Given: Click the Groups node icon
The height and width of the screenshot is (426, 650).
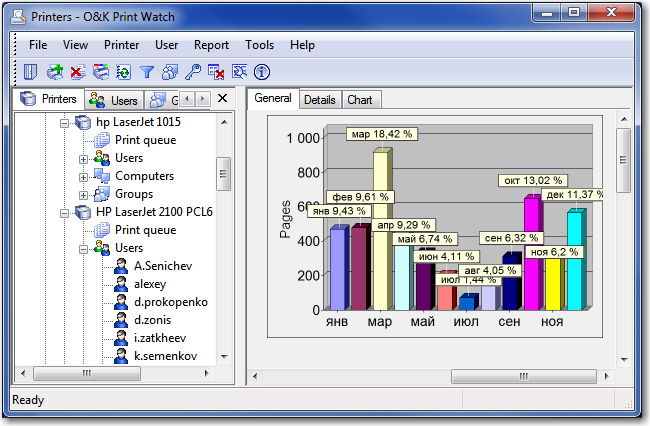Looking at the screenshot, I should [x=102, y=194].
